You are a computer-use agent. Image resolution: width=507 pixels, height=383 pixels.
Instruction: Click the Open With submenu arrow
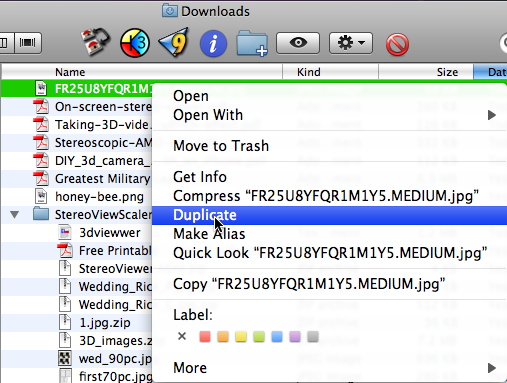[492, 115]
